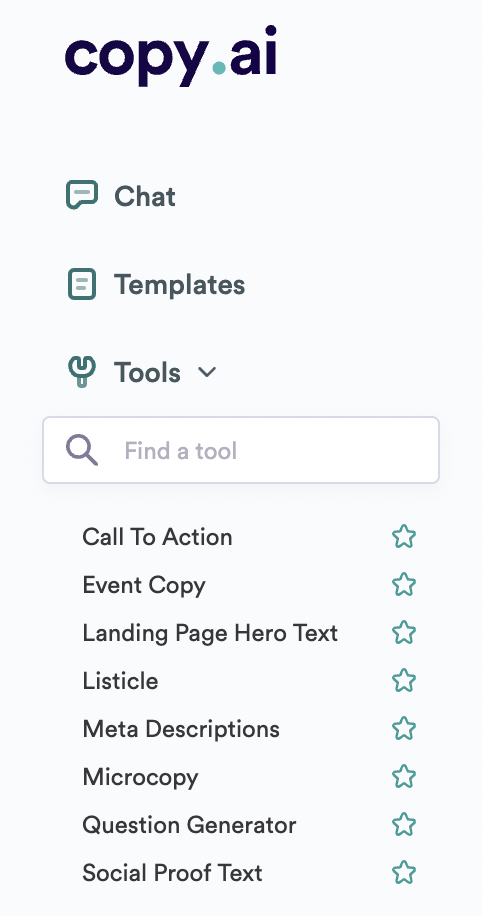Favorite the Listicle tool star
Image resolution: width=482 pixels, height=916 pixels.
[x=404, y=681]
